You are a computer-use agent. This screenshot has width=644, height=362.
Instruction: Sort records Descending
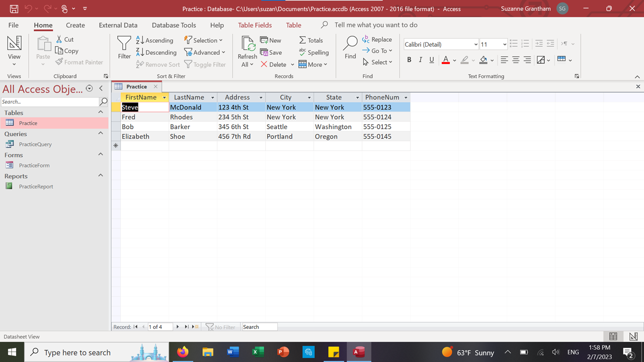[x=156, y=52]
